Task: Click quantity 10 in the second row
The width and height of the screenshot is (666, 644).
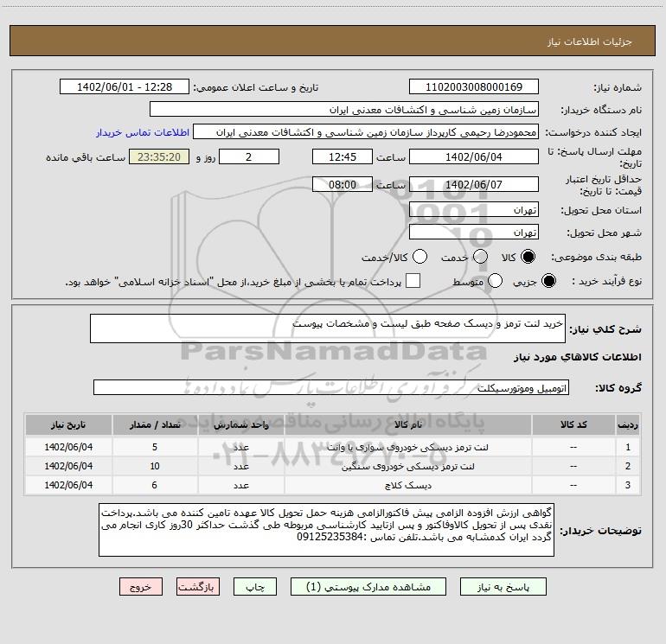Action: click(x=155, y=466)
